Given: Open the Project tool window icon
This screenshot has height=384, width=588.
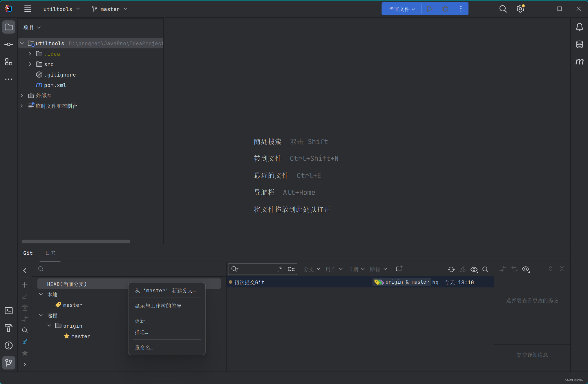Looking at the screenshot, I should pos(9,27).
